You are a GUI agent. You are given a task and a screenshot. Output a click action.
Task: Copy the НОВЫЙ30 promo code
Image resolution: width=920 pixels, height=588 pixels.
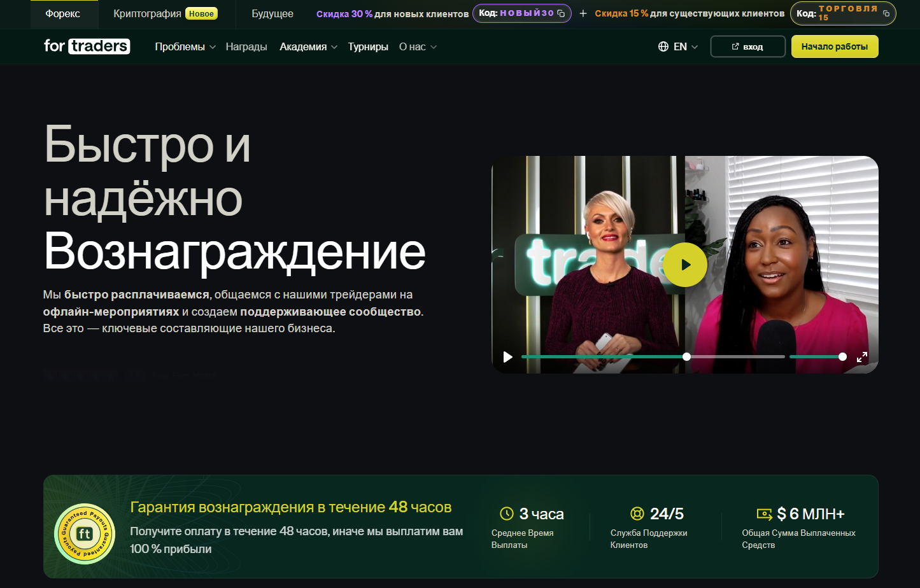[561, 13]
